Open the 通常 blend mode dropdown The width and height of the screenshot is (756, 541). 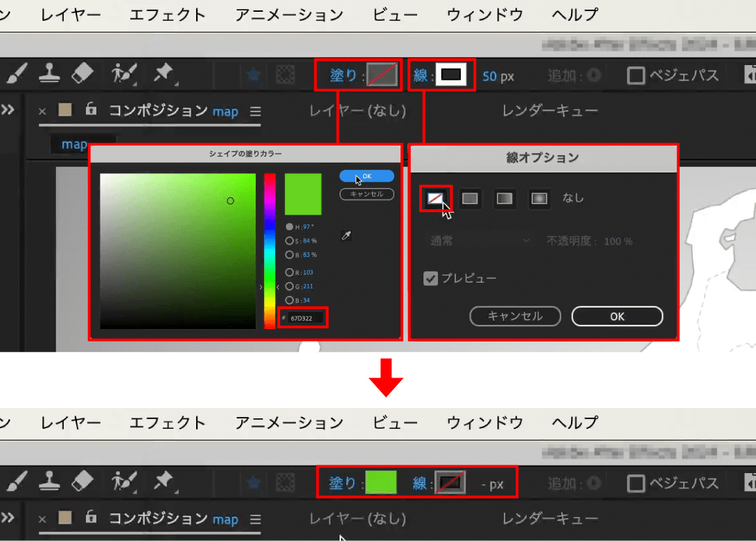pos(480,240)
